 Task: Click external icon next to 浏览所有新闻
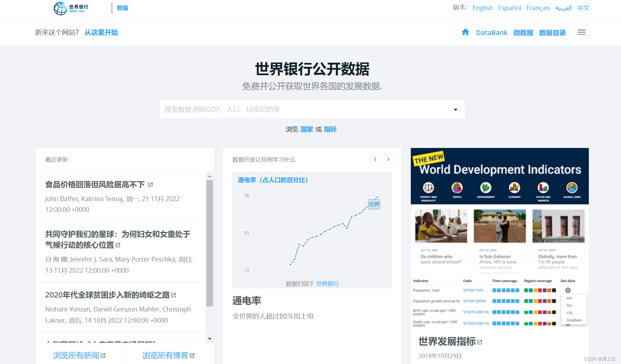point(103,355)
